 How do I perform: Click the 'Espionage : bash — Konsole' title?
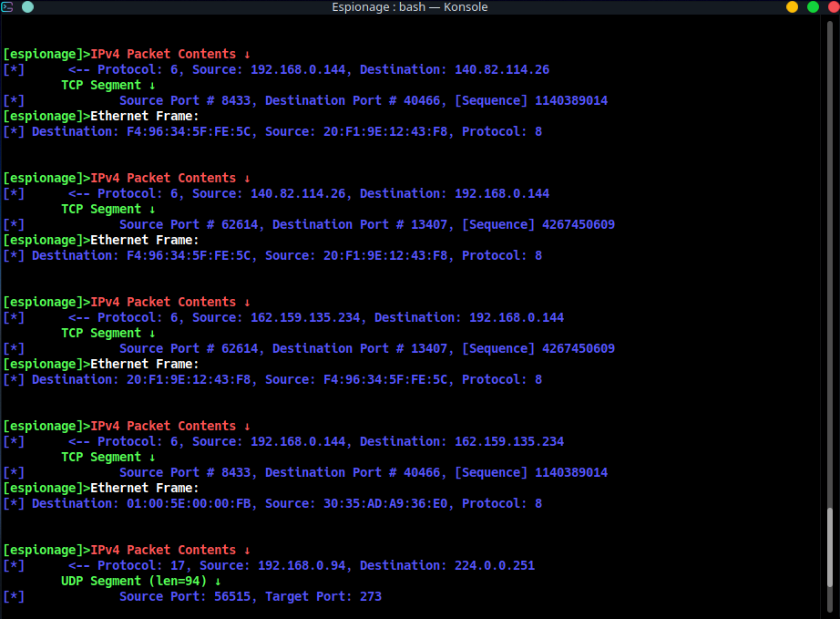point(409,7)
